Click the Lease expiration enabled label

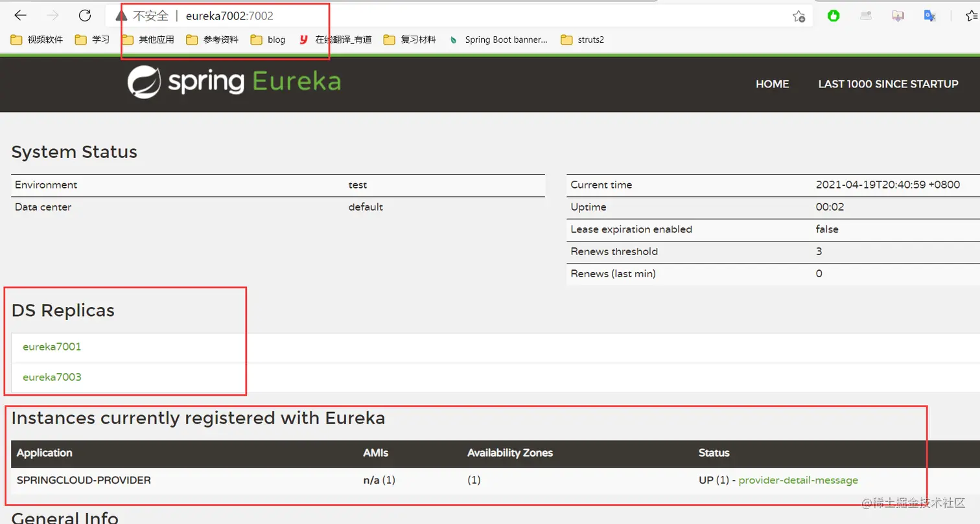click(x=631, y=229)
